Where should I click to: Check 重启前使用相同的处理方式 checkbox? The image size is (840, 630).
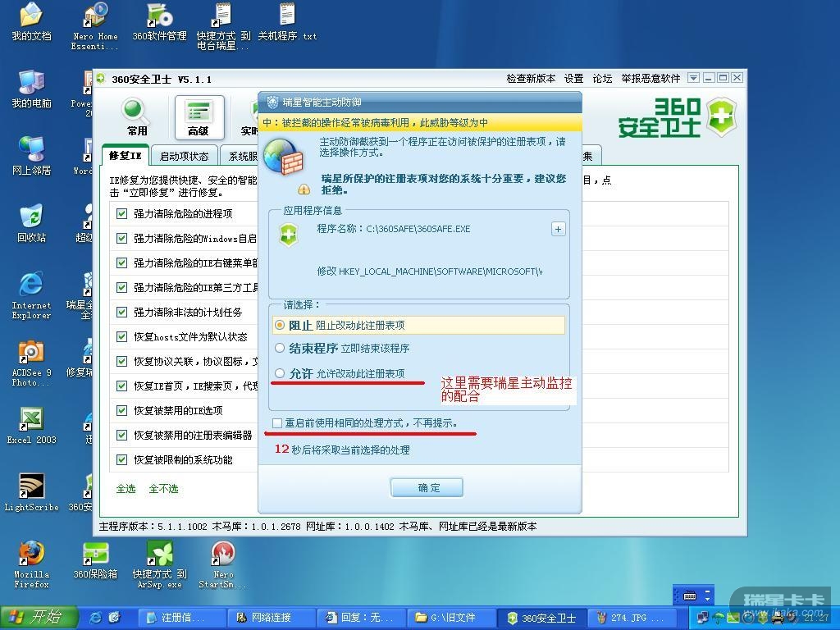[x=277, y=423]
